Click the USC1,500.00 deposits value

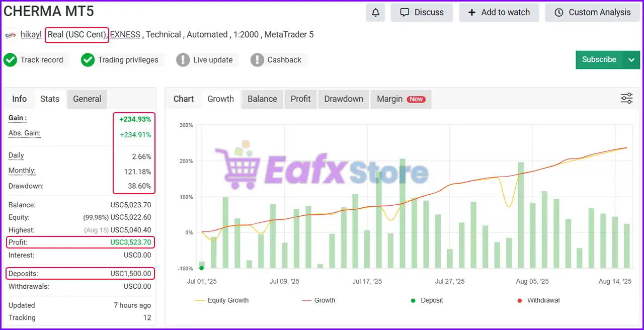click(x=131, y=274)
